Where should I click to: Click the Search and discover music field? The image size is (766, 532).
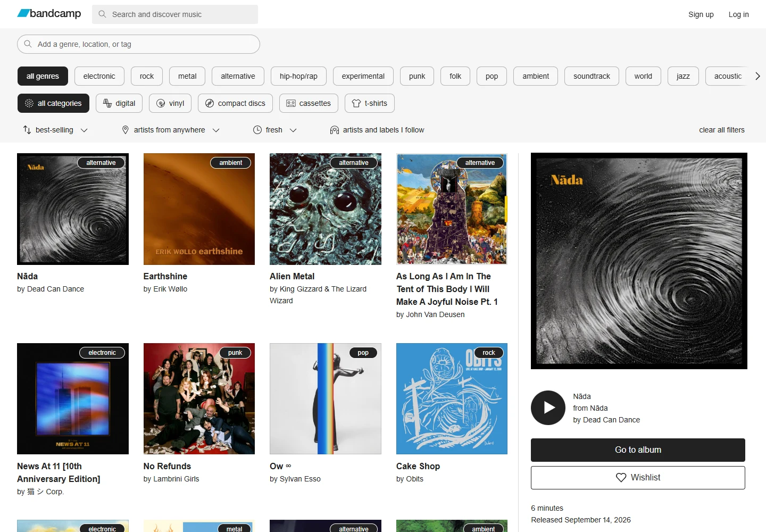click(175, 14)
